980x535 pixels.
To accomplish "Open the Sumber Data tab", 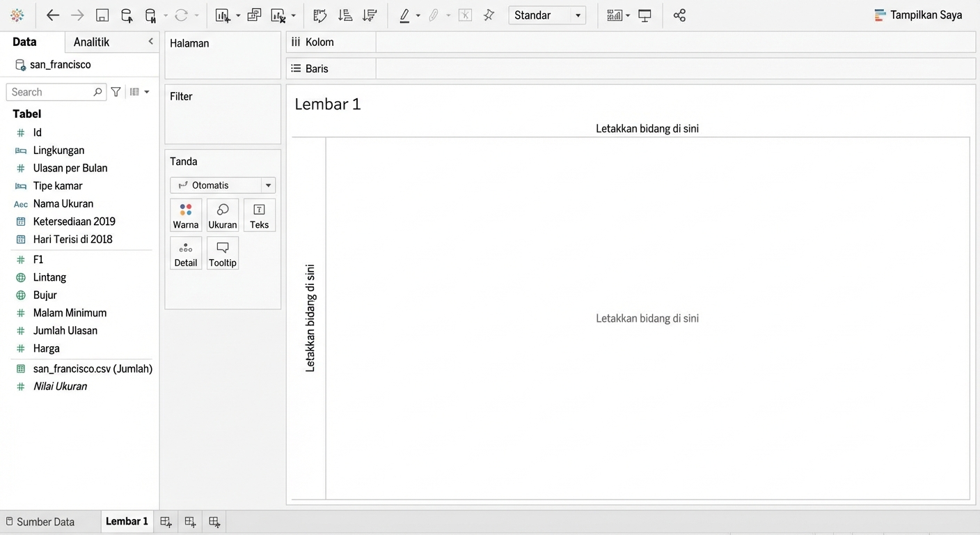I will tap(40, 522).
